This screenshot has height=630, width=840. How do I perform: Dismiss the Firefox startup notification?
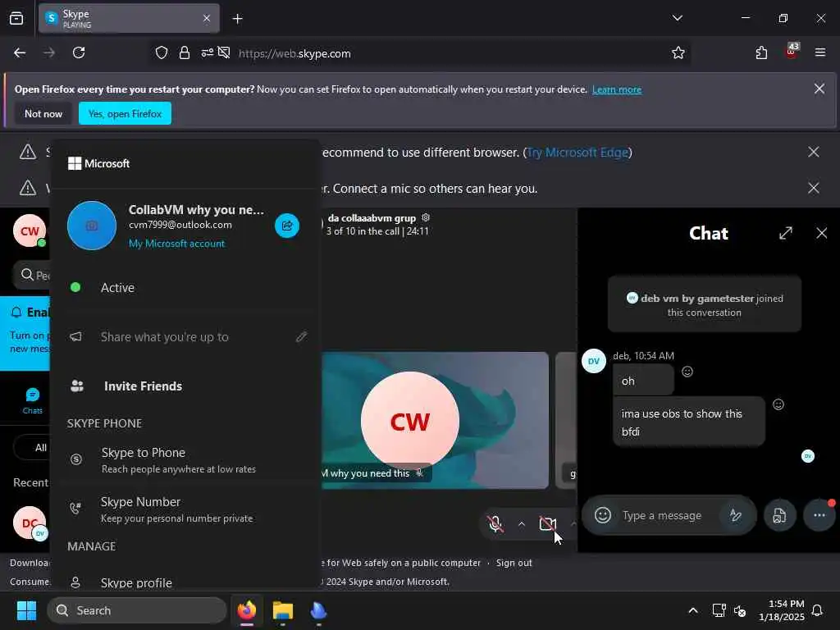click(819, 89)
